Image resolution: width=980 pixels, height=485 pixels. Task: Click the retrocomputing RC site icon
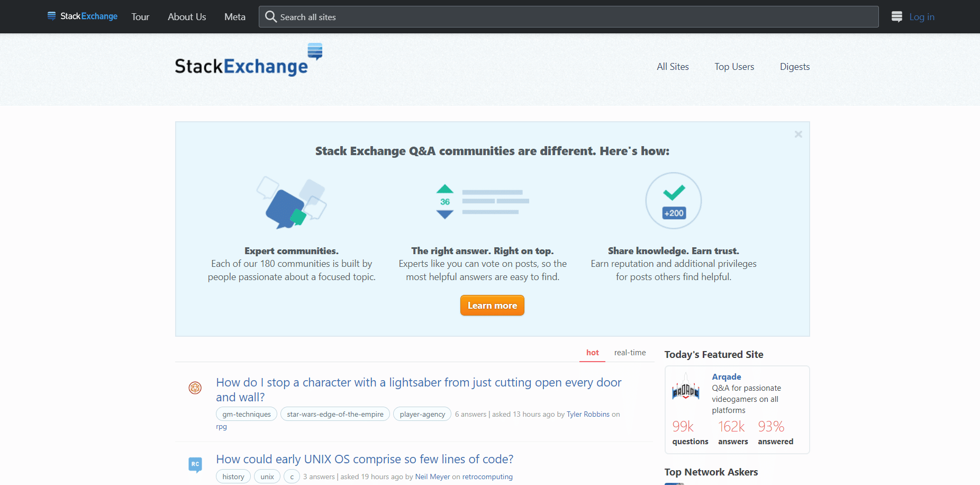click(195, 464)
